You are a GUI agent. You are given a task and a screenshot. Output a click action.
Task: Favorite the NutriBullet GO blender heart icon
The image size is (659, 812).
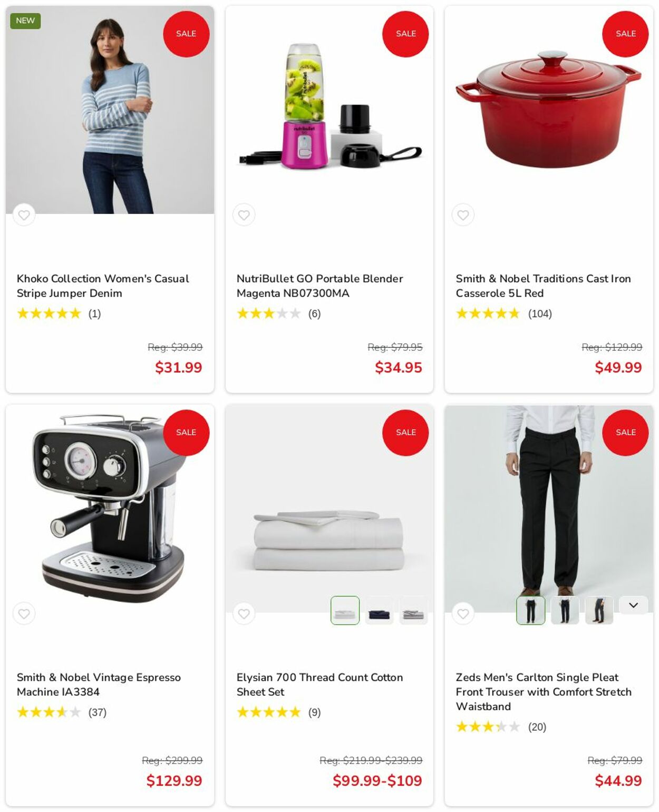(x=244, y=215)
